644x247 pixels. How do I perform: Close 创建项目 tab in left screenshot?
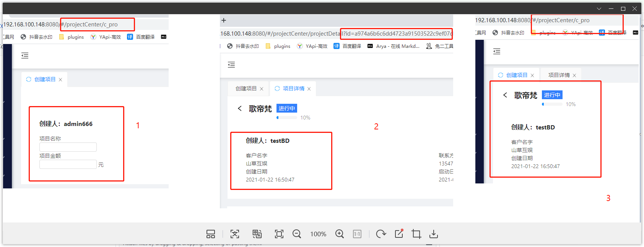(60, 80)
